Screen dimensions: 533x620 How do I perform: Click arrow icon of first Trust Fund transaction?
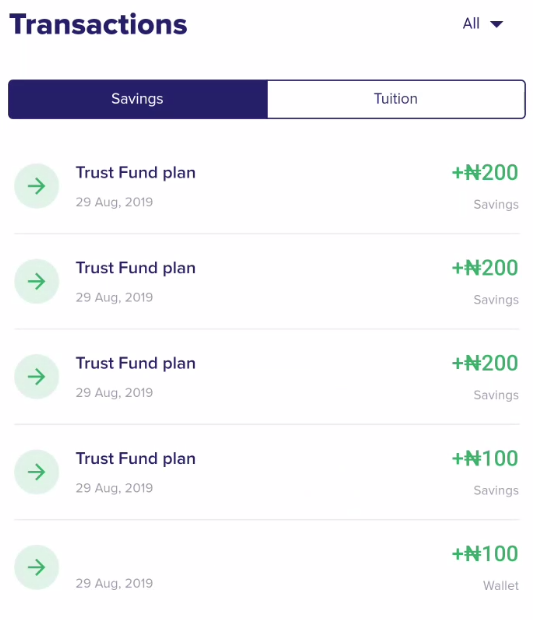click(x=37, y=186)
